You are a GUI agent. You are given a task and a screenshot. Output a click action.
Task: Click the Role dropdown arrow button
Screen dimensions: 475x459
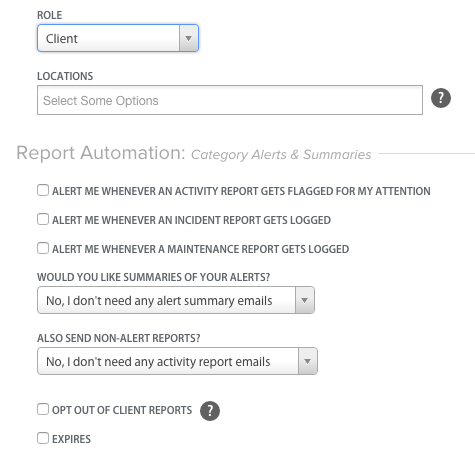point(189,38)
